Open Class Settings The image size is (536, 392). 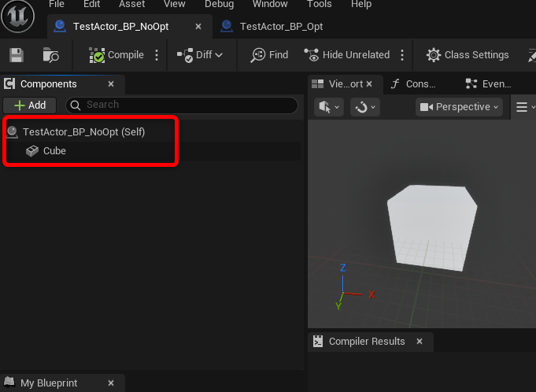tap(468, 55)
